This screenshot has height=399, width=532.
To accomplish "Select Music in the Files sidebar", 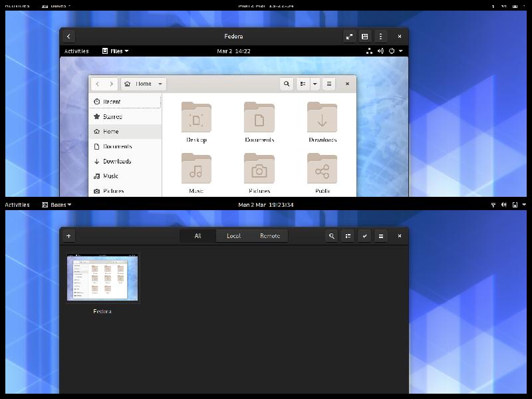I will tap(125, 176).
